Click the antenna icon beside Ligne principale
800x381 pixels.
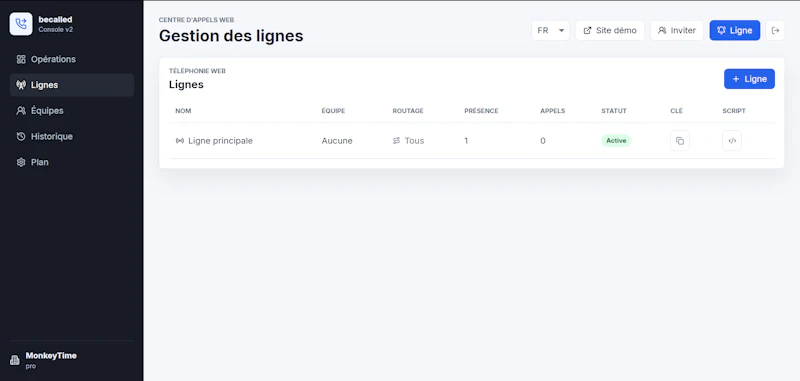(180, 141)
